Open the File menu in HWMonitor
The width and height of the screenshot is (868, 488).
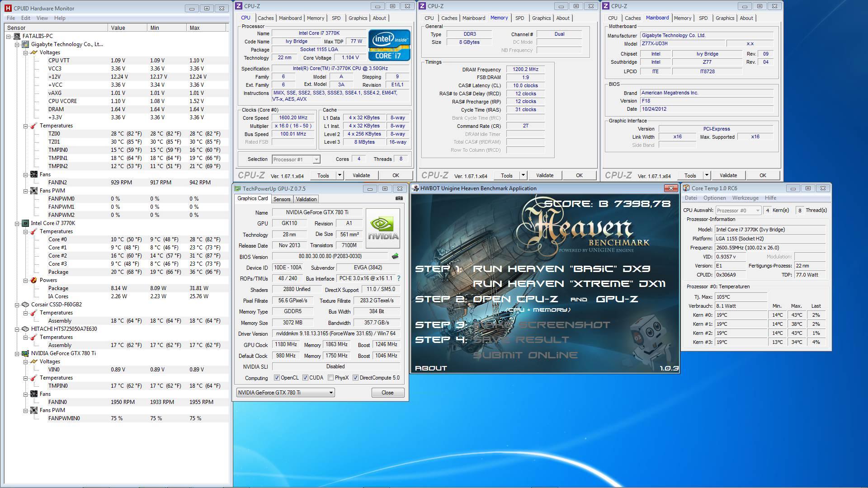(x=11, y=18)
